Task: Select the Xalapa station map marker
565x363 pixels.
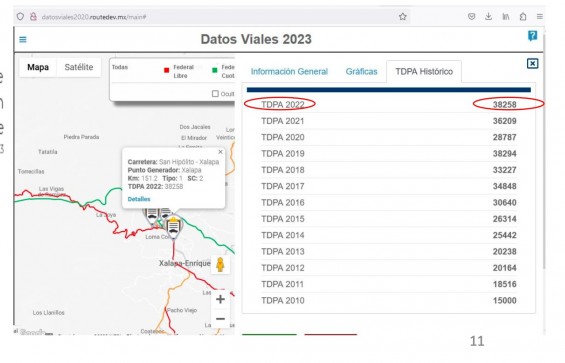Action: click(x=173, y=227)
